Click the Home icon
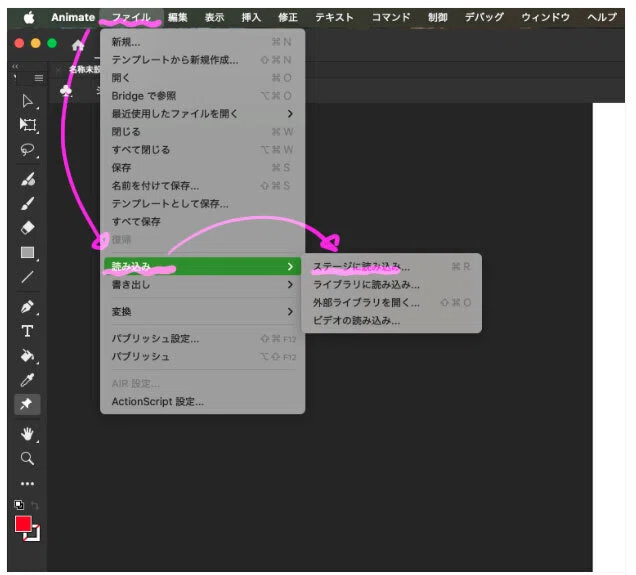The width and height of the screenshot is (636, 575). pyautogui.click(x=77, y=45)
